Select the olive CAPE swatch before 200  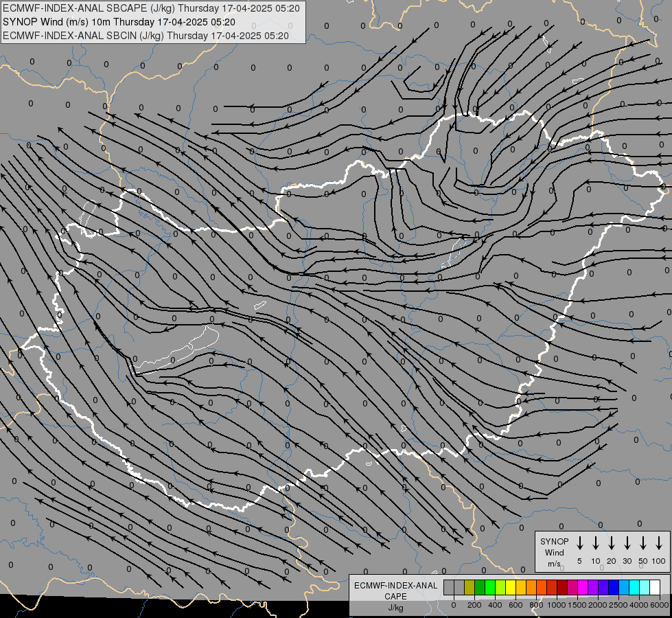click(x=470, y=587)
